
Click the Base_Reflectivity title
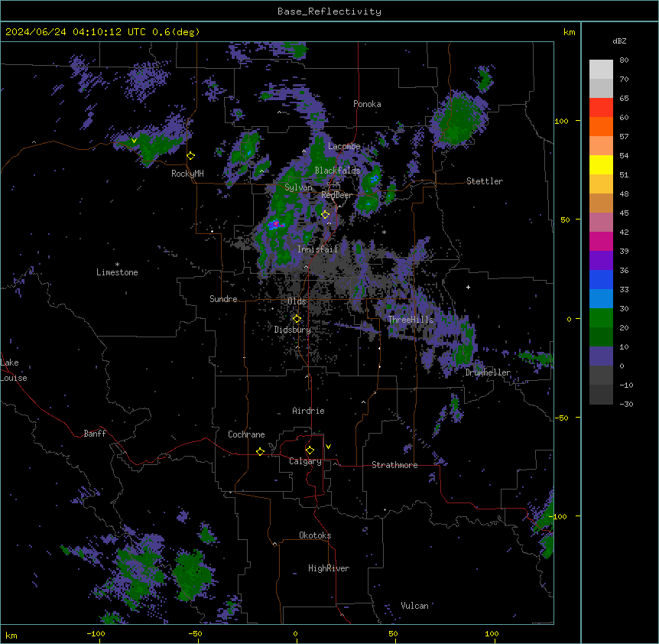[329, 11]
